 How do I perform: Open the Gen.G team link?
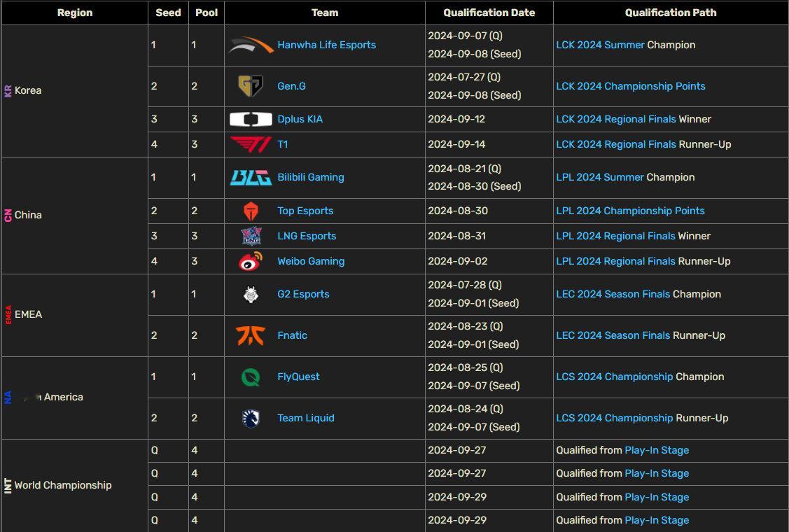click(291, 86)
